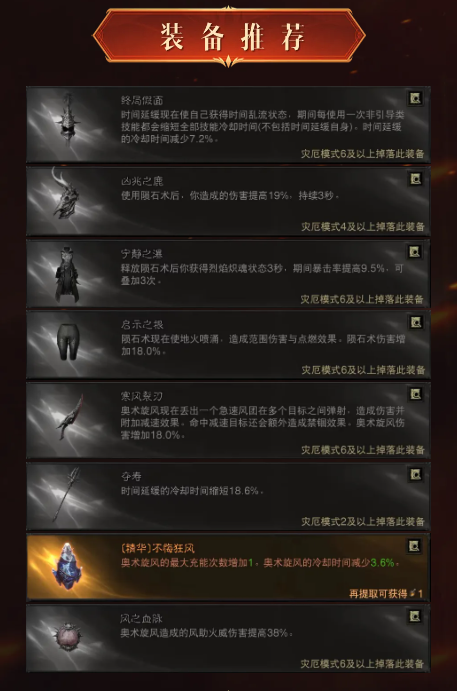
Task: Open the detail icon for 终局假面
Action: (415, 98)
